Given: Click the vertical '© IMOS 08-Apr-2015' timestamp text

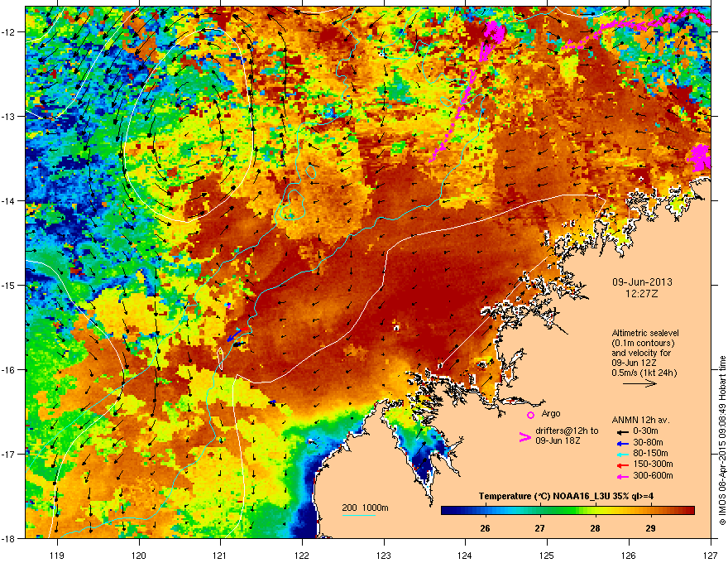Looking at the screenshot, I should point(722,440).
